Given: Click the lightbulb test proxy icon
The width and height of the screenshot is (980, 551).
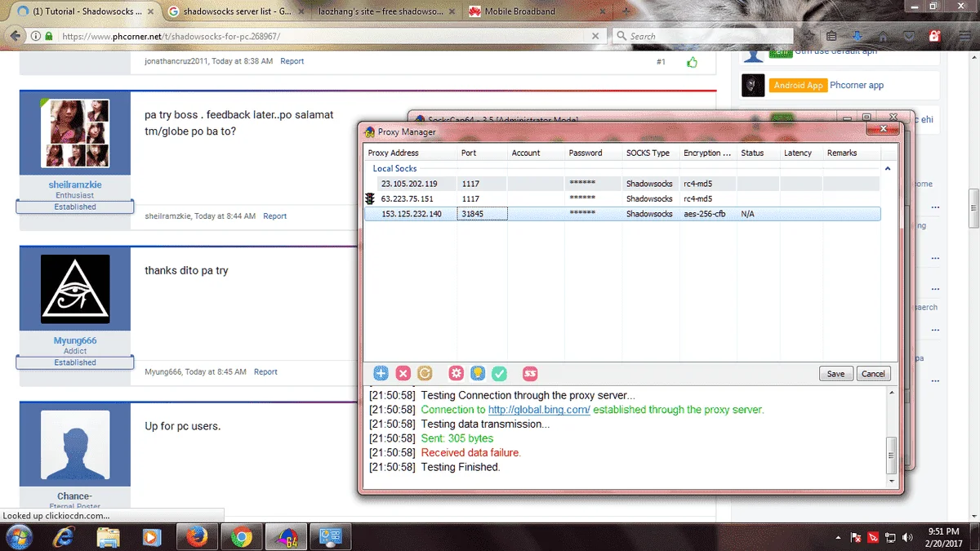Looking at the screenshot, I should coord(478,373).
